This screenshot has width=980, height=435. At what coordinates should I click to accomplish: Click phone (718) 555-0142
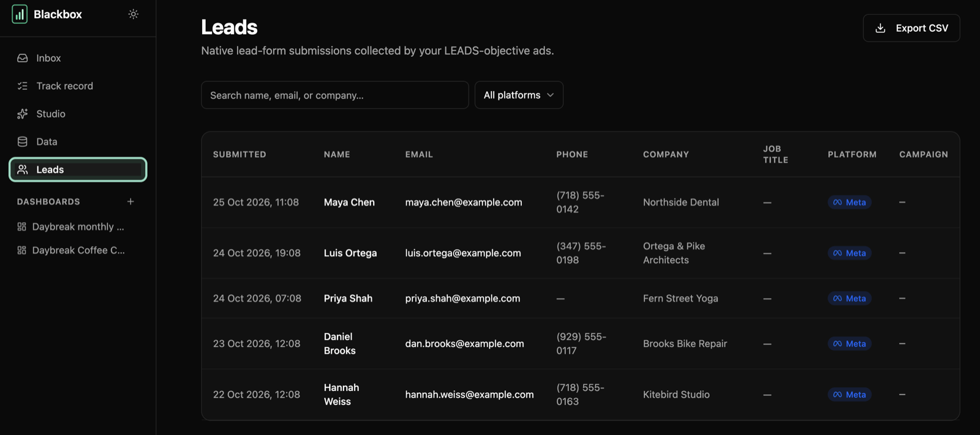pyautogui.click(x=580, y=202)
